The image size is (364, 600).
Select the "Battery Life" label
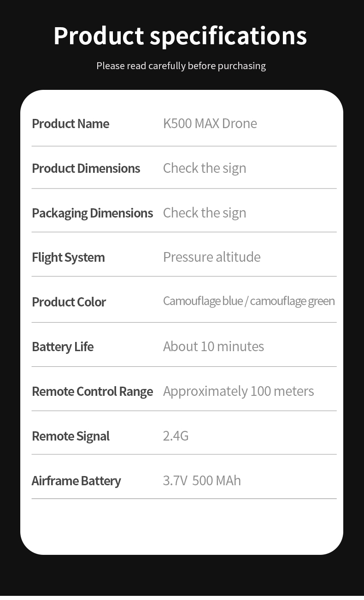(x=63, y=347)
